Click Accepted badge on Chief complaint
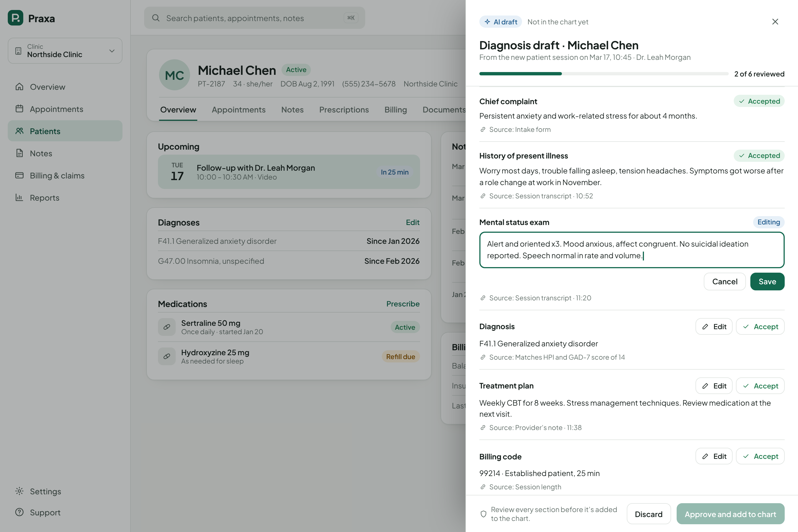Image resolution: width=798 pixels, height=532 pixels. 759,101
